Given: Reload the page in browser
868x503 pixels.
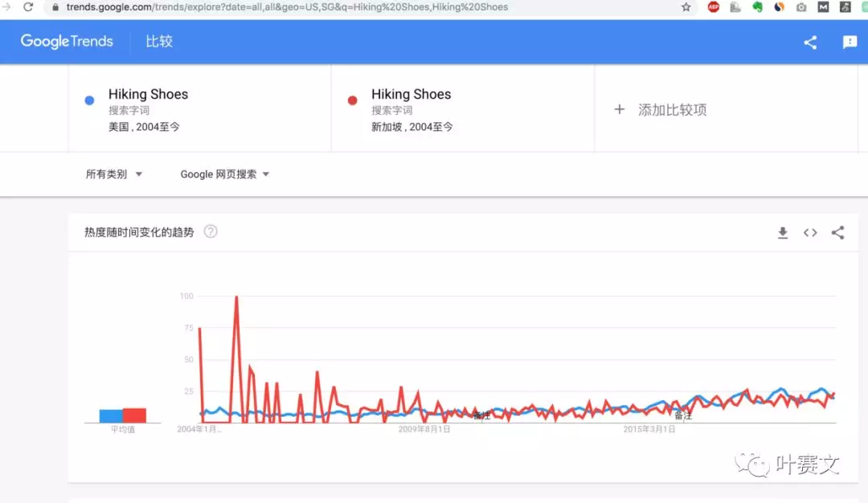Looking at the screenshot, I should tap(28, 7).
